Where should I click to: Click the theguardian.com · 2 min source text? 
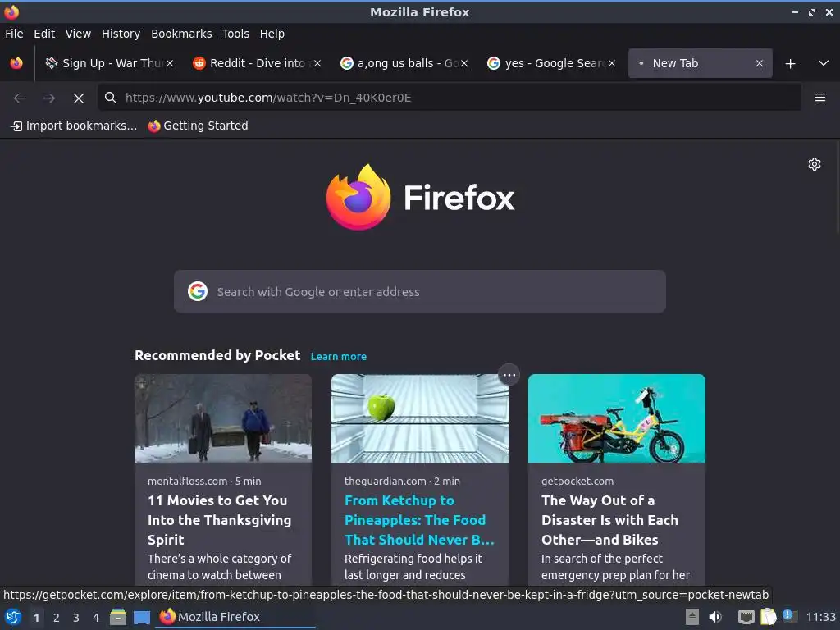[x=402, y=481]
